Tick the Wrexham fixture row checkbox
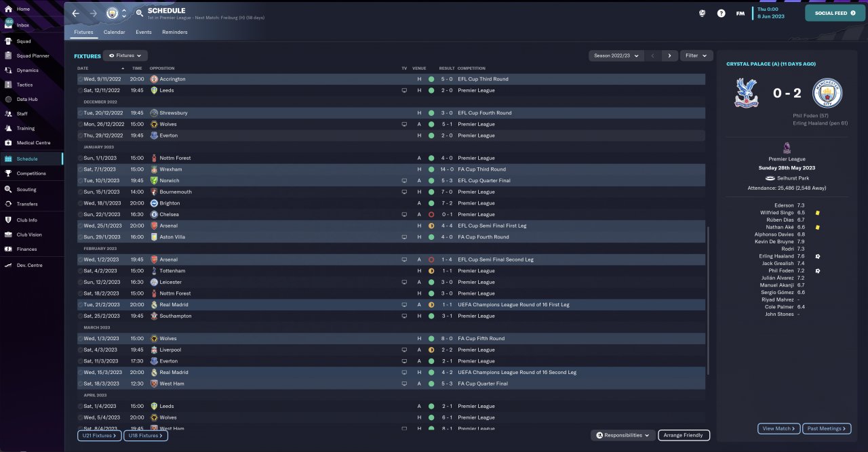The height and width of the screenshot is (452, 868). [80, 169]
